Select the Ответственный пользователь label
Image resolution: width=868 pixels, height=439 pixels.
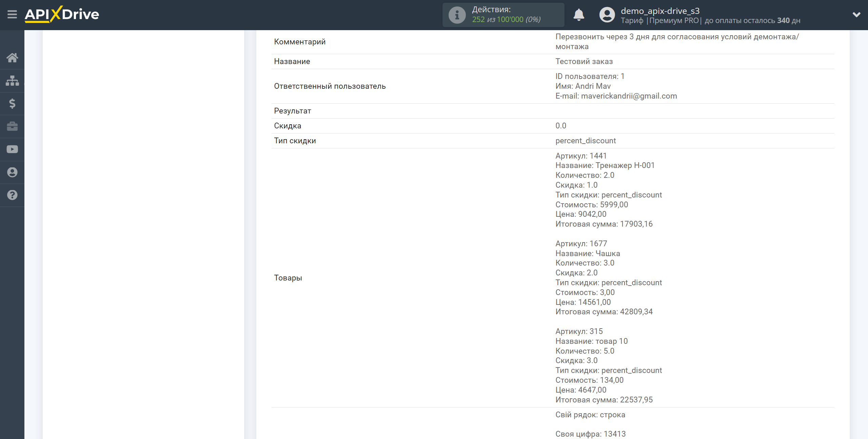[x=330, y=86]
